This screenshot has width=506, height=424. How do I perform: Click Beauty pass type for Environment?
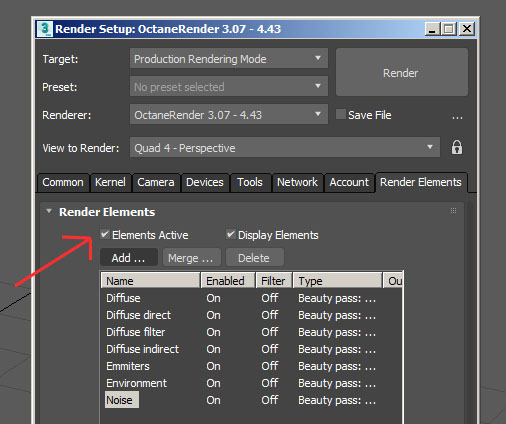[x=337, y=383]
